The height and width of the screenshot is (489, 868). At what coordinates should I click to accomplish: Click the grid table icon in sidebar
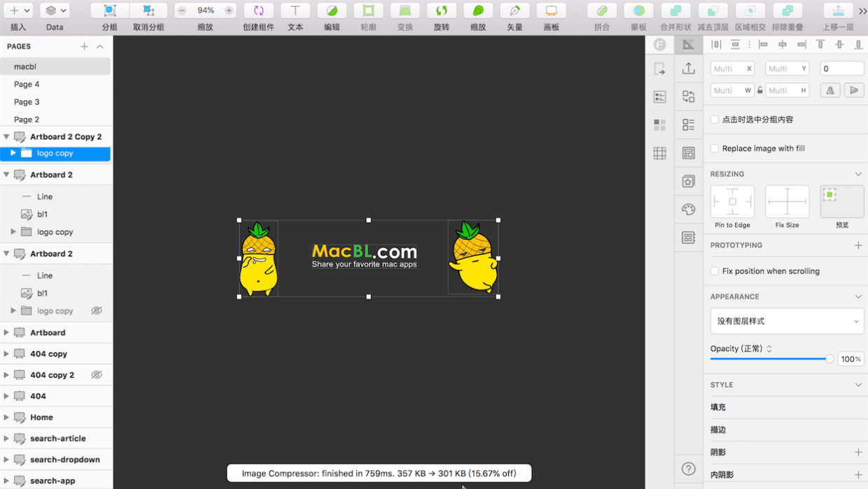[659, 153]
